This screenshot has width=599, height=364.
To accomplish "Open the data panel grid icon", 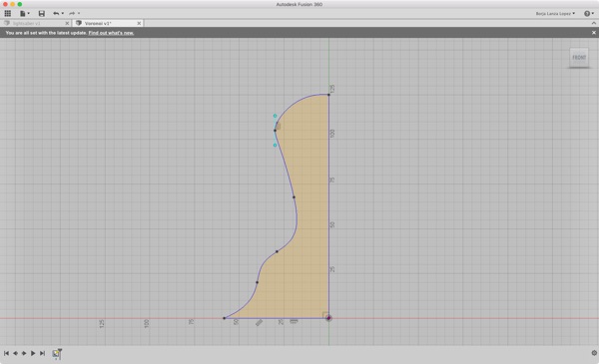I will click(x=8, y=13).
